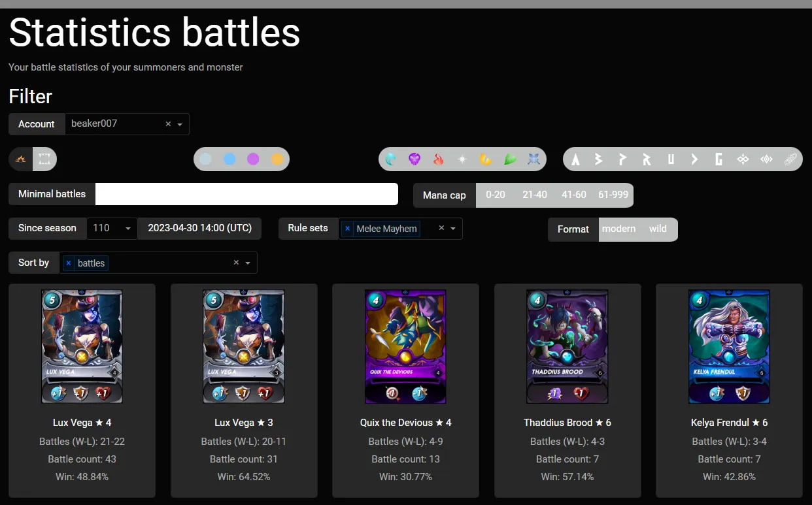Viewport: 812px width, 505px height.
Task: Toggle the 41-60 mana cap filter
Action: tap(574, 195)
